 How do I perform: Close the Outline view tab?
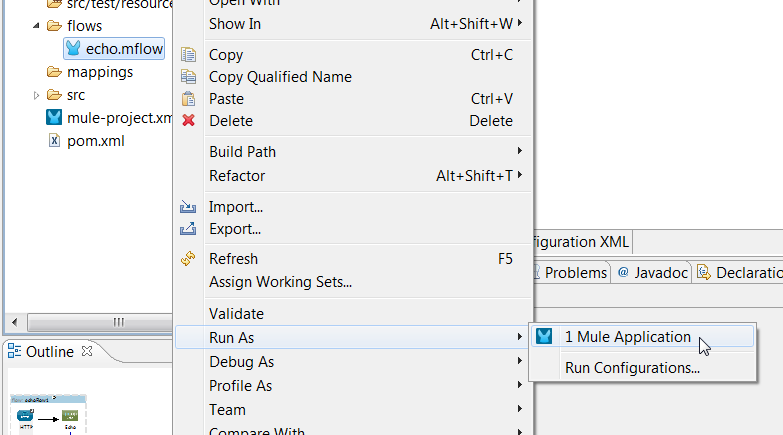86,351
